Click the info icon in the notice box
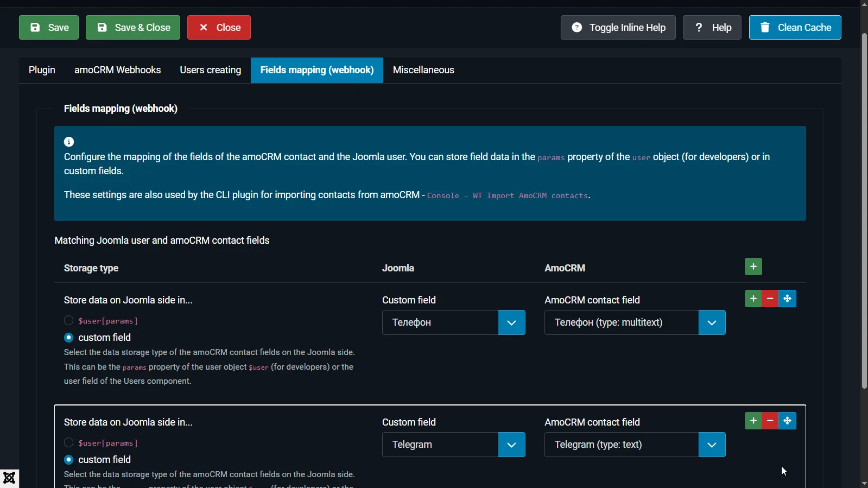 69,142
